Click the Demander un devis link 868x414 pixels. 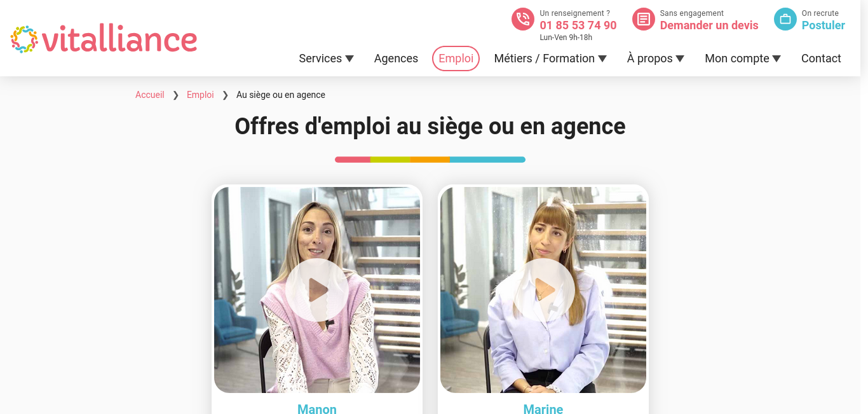click(x=709, y=25)
